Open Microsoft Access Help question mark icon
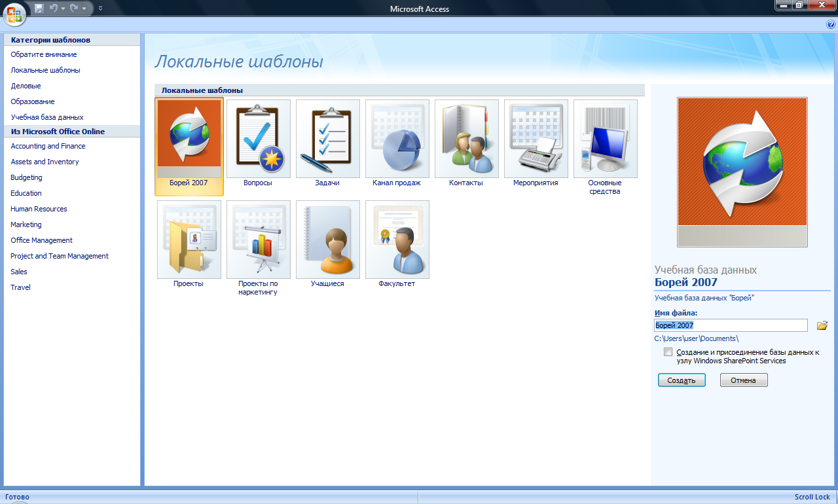 click(x=831, y=24)
